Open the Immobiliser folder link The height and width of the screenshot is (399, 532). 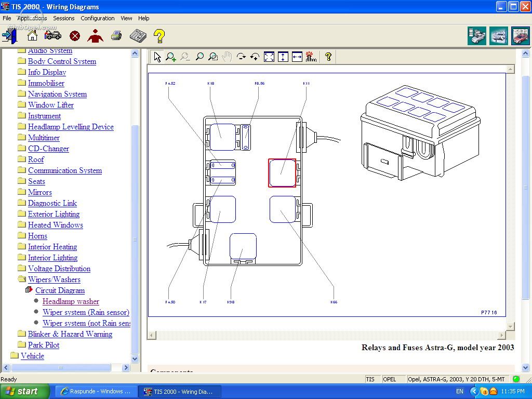tap(46, 83)
